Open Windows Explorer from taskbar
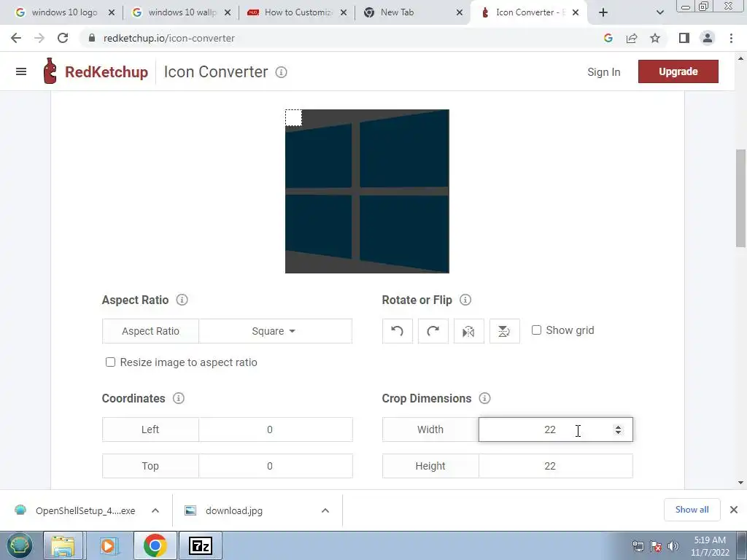Image resolution: width=747 pixels, height=560 pixels. pyautogui.click(x=63, y=545)
